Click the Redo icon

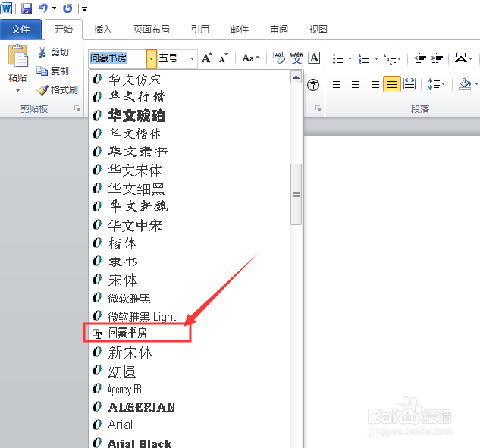click(x=67, y=8)
